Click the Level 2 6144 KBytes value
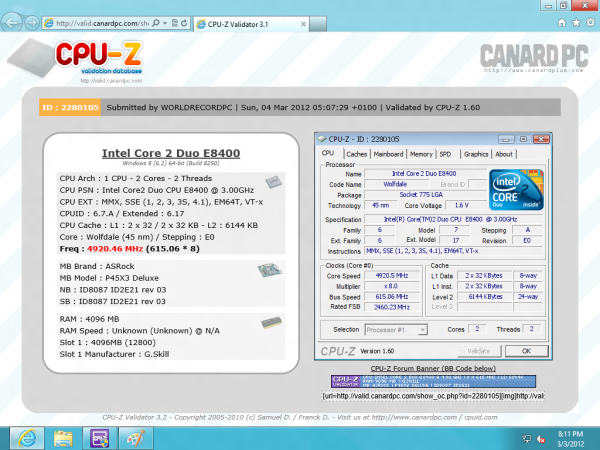 coord(485,297)
